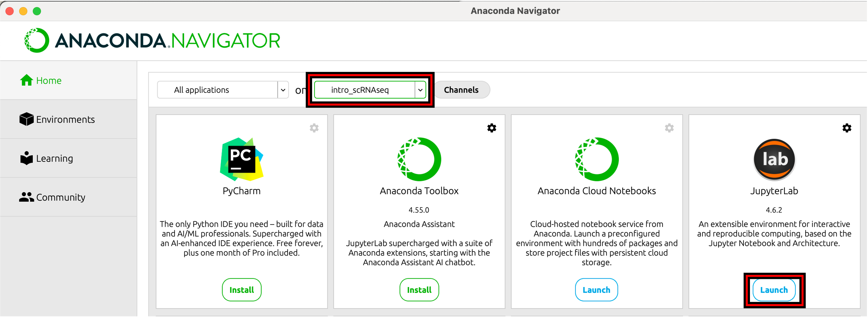This screenshot has width=868, height=317.
Task: Click the Anaconda Toolbox title text
Action: point(419,191)
